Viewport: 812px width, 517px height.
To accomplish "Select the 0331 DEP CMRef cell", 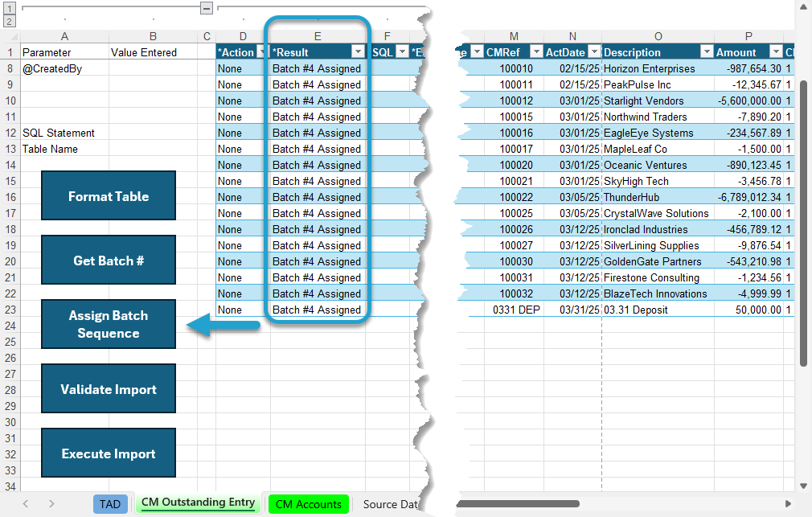I will click(515, 310).
